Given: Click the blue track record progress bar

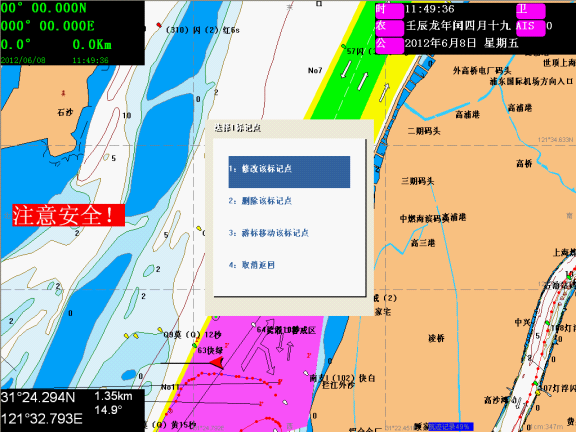Looking at the screenshot, I should (x=451, y=426).
